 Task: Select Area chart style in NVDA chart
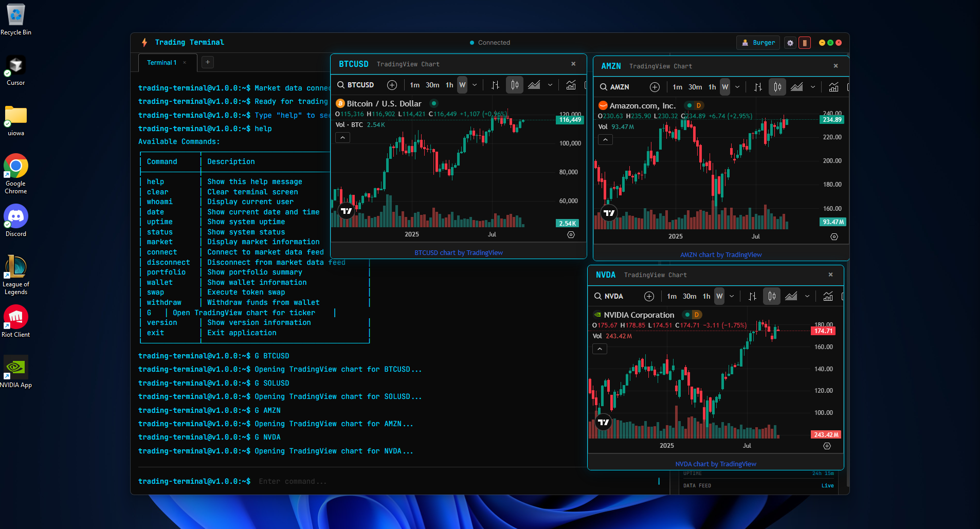point(791,297)
